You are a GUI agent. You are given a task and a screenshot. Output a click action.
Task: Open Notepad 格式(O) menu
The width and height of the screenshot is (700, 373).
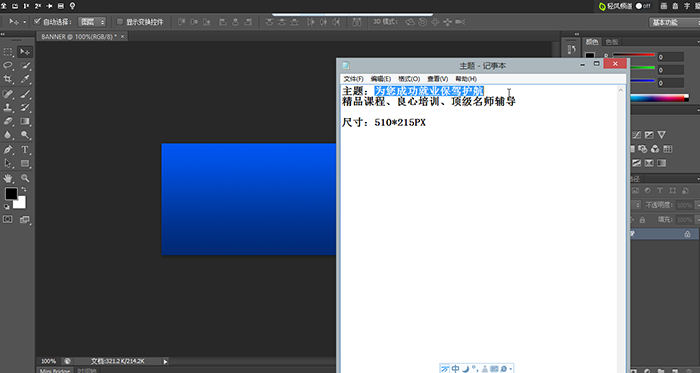[x=409, y=79]
